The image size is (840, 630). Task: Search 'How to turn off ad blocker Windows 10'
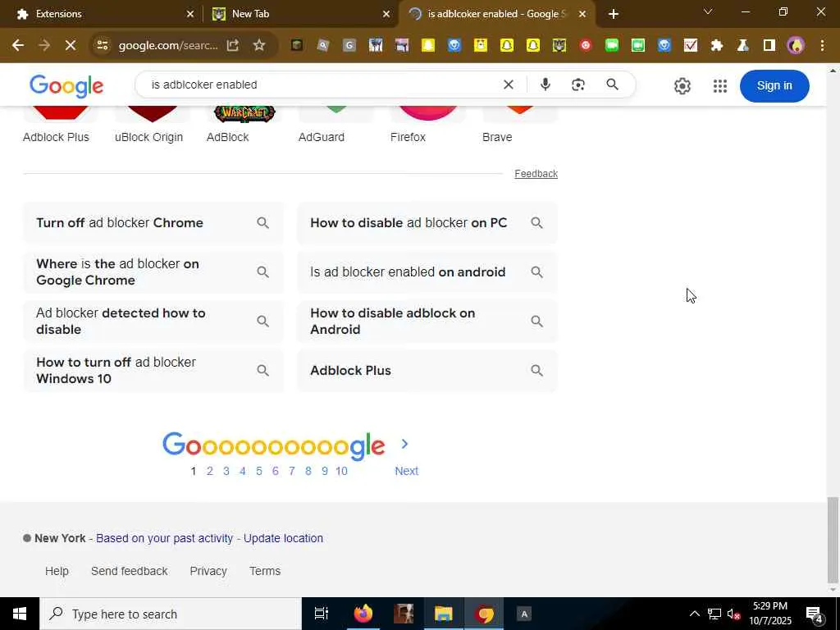(x=153, y=371)
